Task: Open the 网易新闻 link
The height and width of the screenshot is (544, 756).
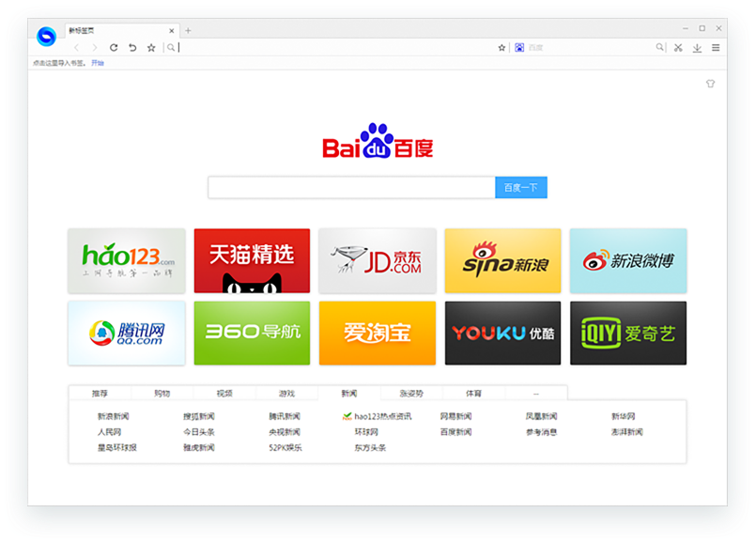Action: pos(455,416)
